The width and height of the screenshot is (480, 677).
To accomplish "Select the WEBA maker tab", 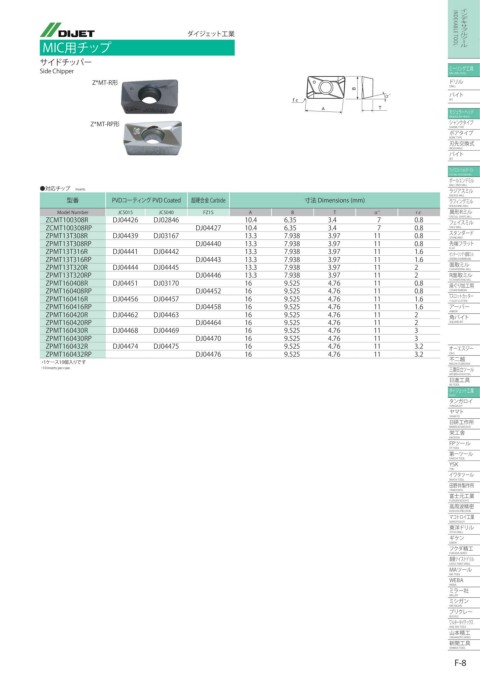I will (464, 581).
